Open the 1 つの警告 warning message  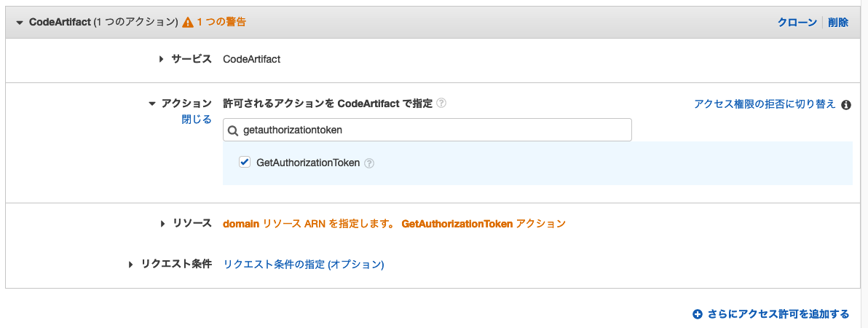pos(221,23)
